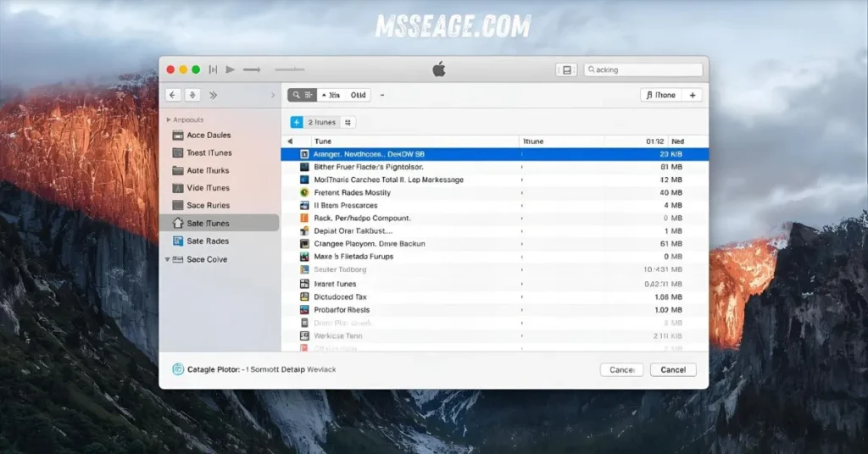Click the 'Cance' button
The width and height of the screenshot is (868, 454).
point(621,370)
